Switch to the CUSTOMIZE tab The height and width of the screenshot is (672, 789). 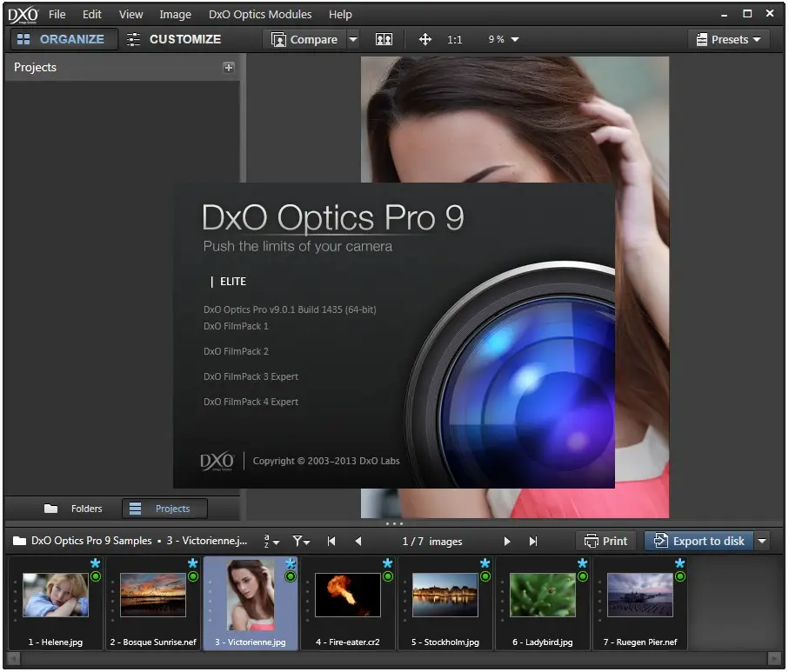click(174, 39)
